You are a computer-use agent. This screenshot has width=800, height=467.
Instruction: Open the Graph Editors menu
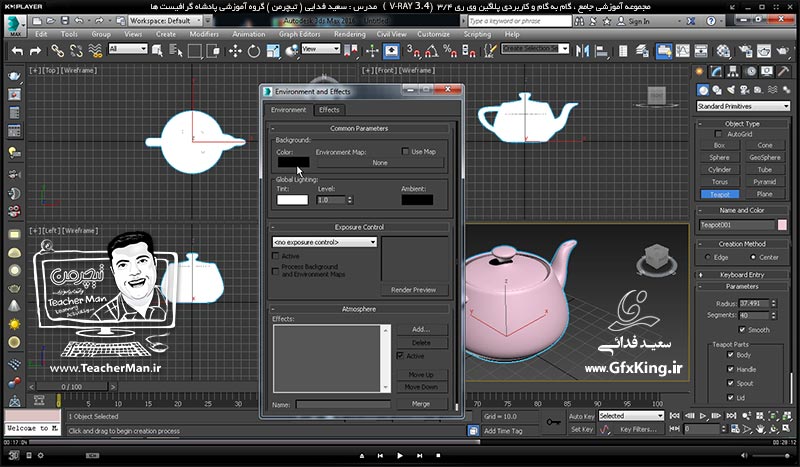[x=299, y=34]
